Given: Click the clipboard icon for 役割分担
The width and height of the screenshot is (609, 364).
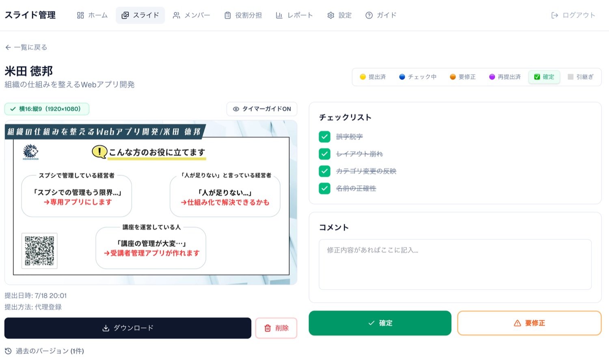Looking at the screenshot, I should 227,15.
